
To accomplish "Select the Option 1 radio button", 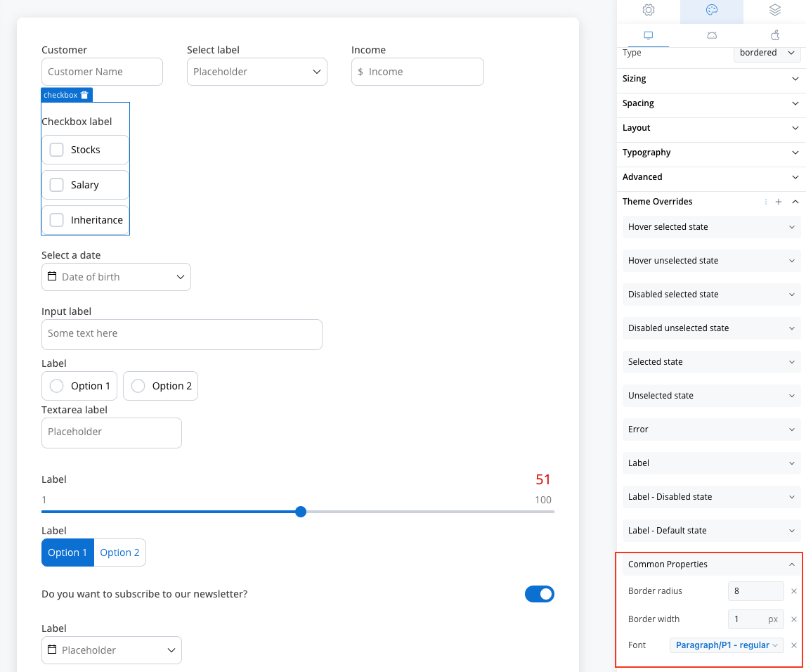I will 56,386.
